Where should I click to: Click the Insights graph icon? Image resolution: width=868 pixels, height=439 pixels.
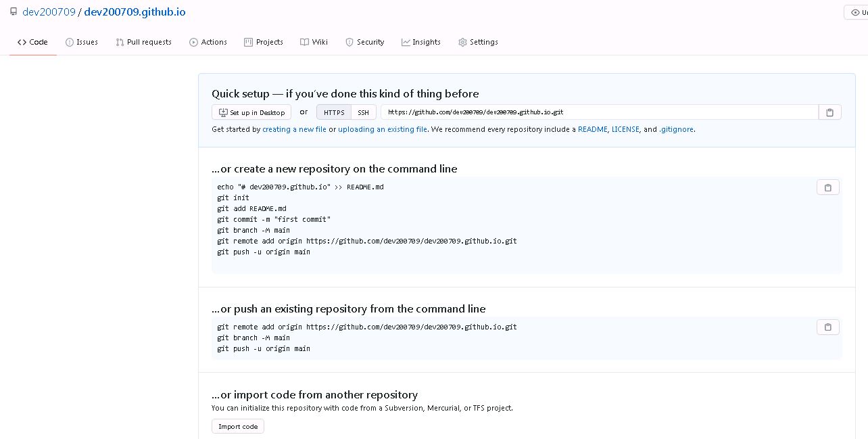coord(406,42)
